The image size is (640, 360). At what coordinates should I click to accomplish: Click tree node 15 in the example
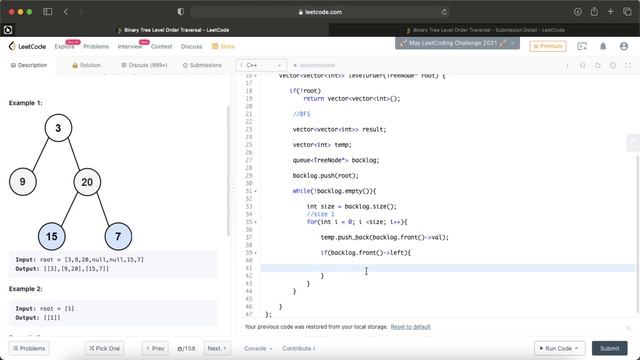[51, 236]
